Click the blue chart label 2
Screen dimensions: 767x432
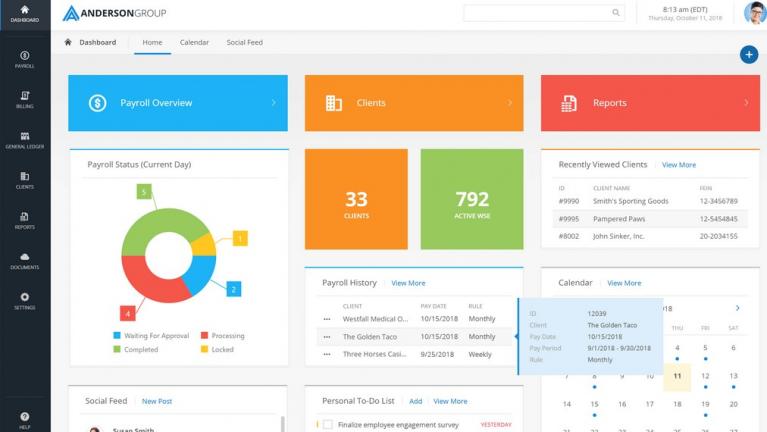(234, 289)
